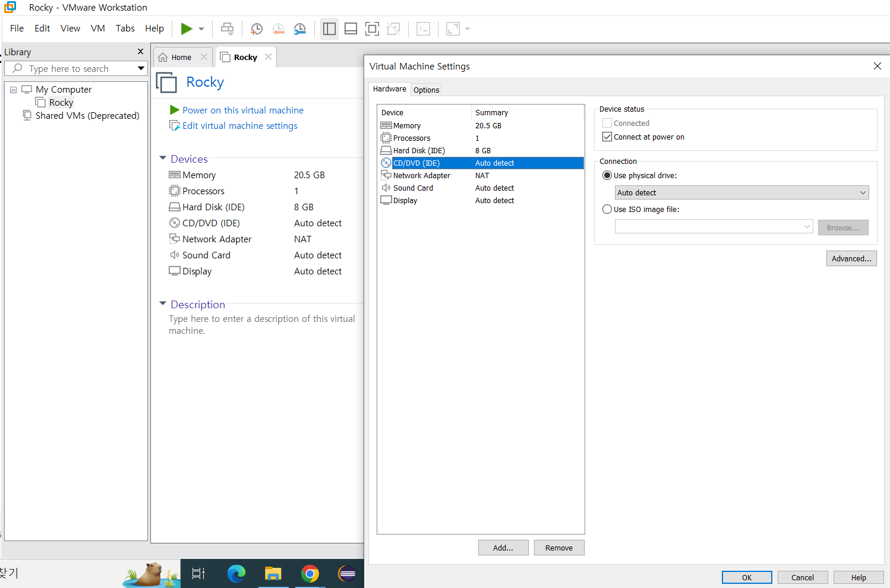Select Memory row in settings device list
The width and height of the screenshot is (890, 588).
[x=481, y=125]
